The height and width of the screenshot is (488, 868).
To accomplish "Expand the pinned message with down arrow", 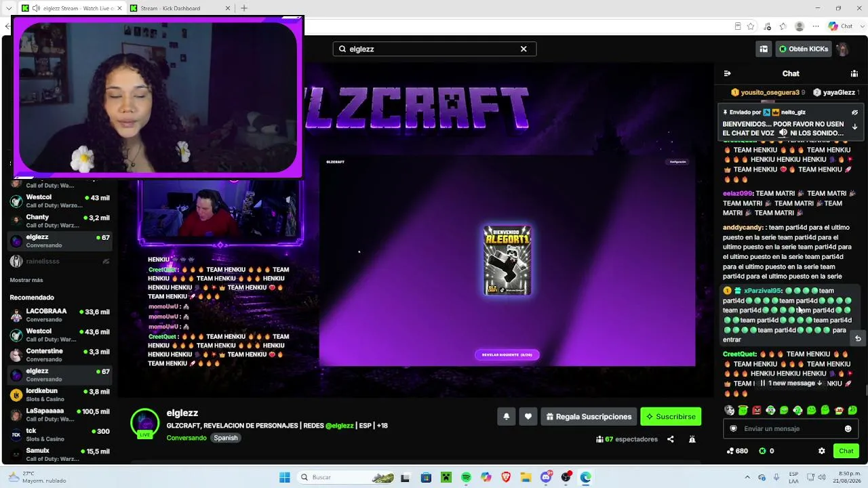I will tap(854, 127).
